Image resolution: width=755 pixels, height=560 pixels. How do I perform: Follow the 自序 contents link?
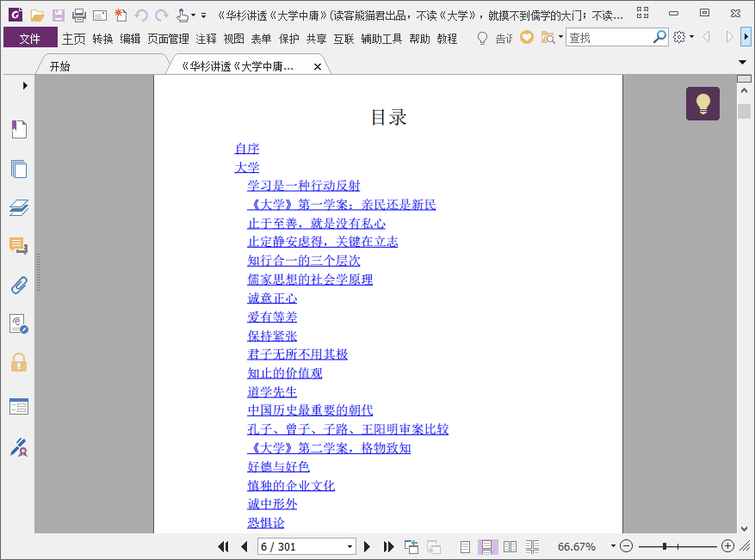point(247,149)
